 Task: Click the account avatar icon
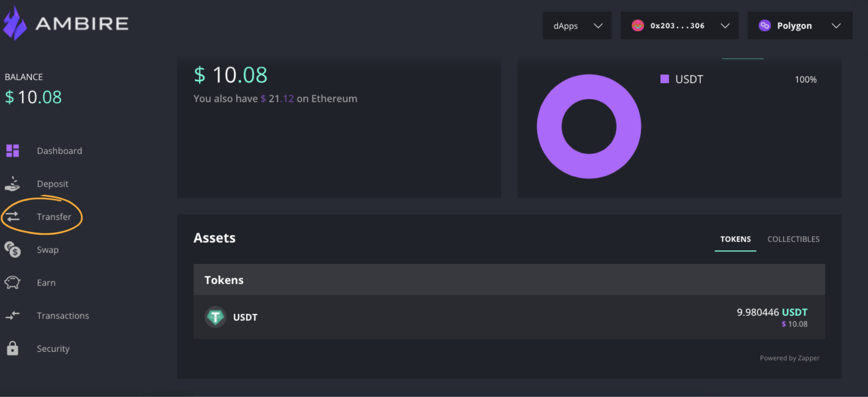coord(638,25)
